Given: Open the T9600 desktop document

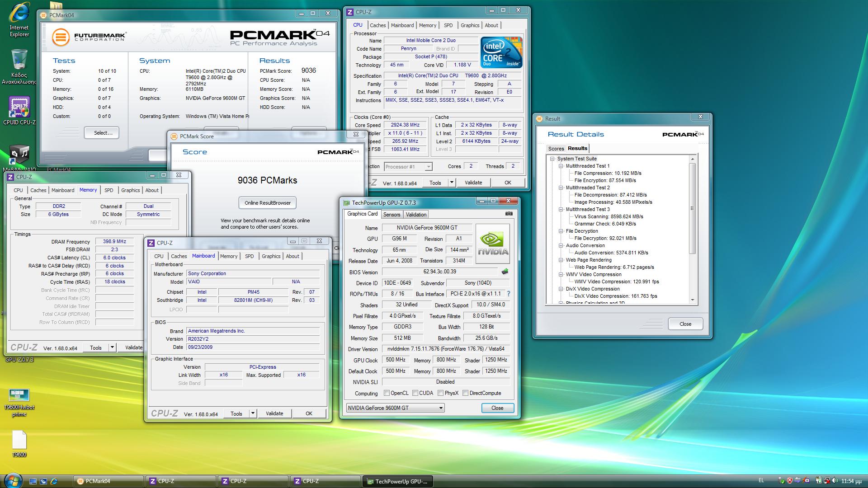Looking at the screenshot, I should (x=19, y=444).
